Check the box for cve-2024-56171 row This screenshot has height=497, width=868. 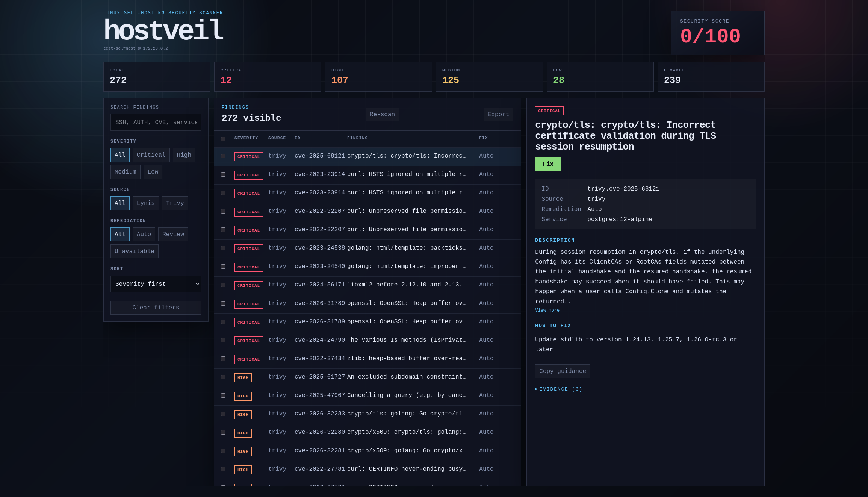pyautogui.click(x=223, y=285)
